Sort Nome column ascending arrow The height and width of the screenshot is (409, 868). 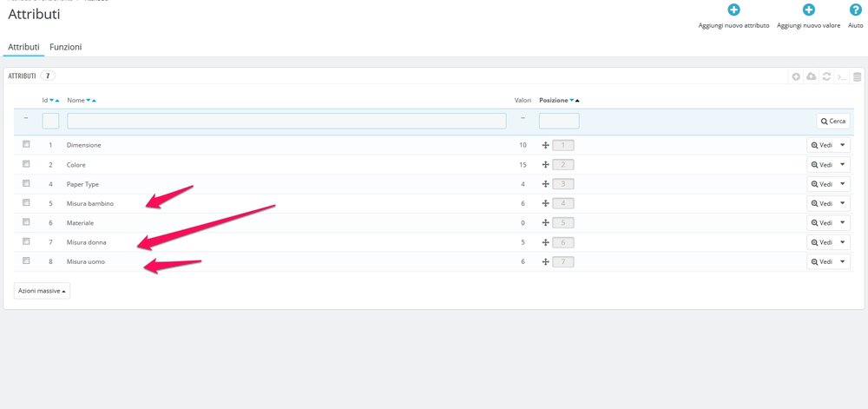pos(94,101)
